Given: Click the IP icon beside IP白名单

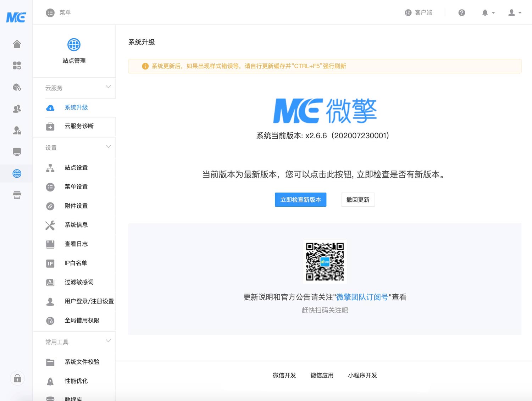Looking at the screenshot, I should click(50, 263).
